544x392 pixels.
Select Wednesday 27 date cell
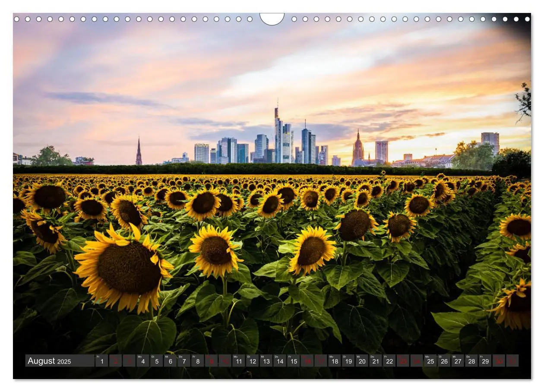pos(458,361)
